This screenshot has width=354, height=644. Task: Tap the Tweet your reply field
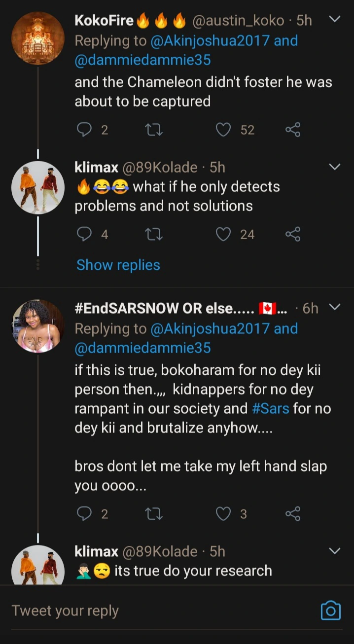coord(148,610)
